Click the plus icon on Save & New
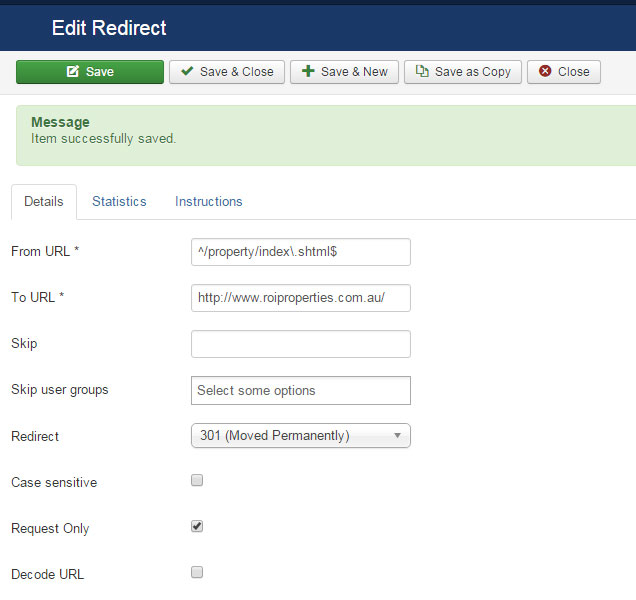Screen dimensions: 636x600 coord(308,72)
